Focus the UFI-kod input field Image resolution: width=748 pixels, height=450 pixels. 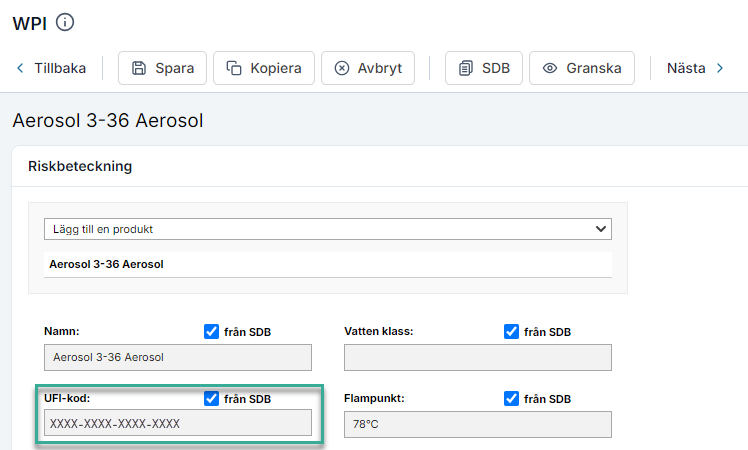[178, 423]
